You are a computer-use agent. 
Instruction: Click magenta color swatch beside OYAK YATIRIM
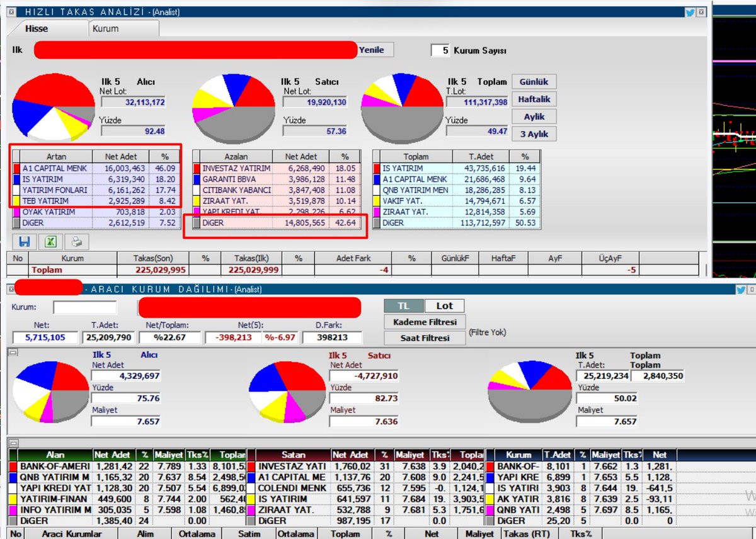click(16, 212)
